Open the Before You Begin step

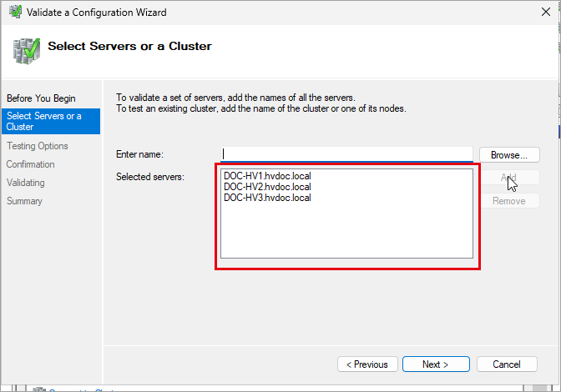41,98
